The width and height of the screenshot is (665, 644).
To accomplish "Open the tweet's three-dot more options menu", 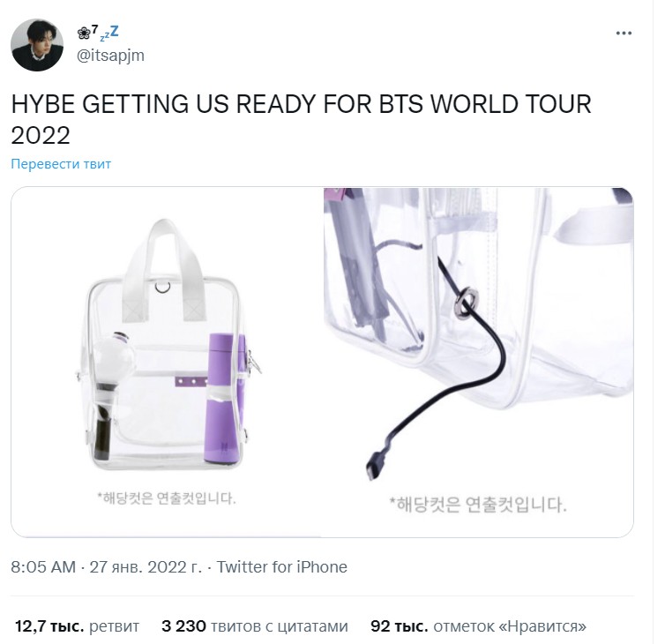I will (x=624, y=34).
